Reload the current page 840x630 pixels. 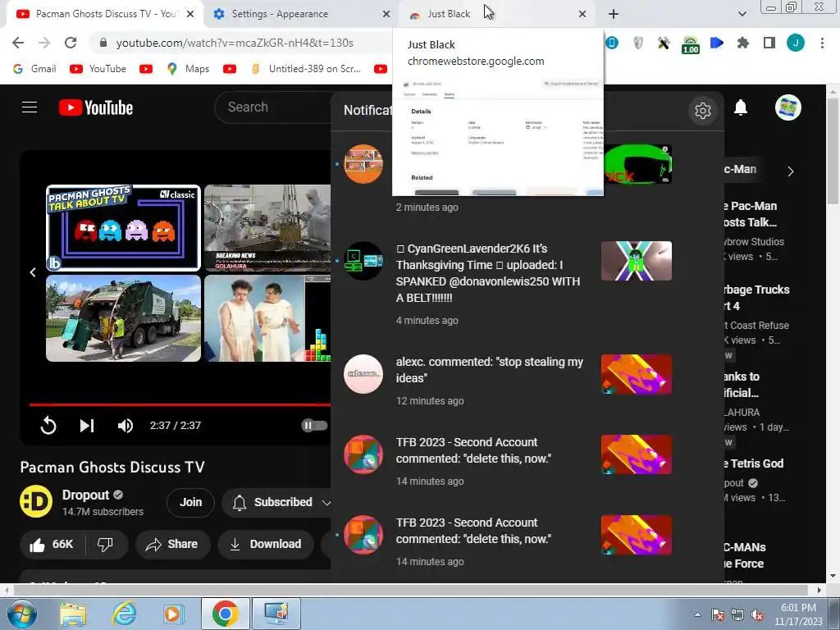tap(71, 43)
